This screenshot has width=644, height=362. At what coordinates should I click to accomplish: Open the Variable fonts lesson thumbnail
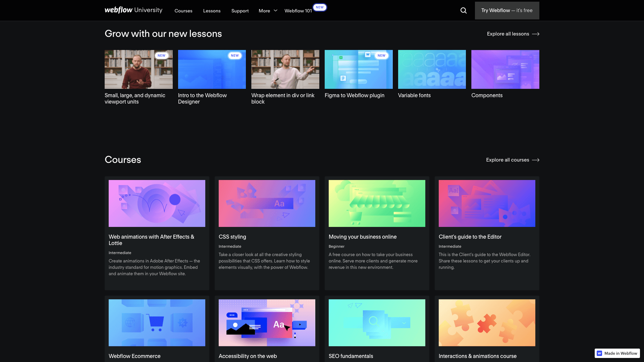click(432, 69)
